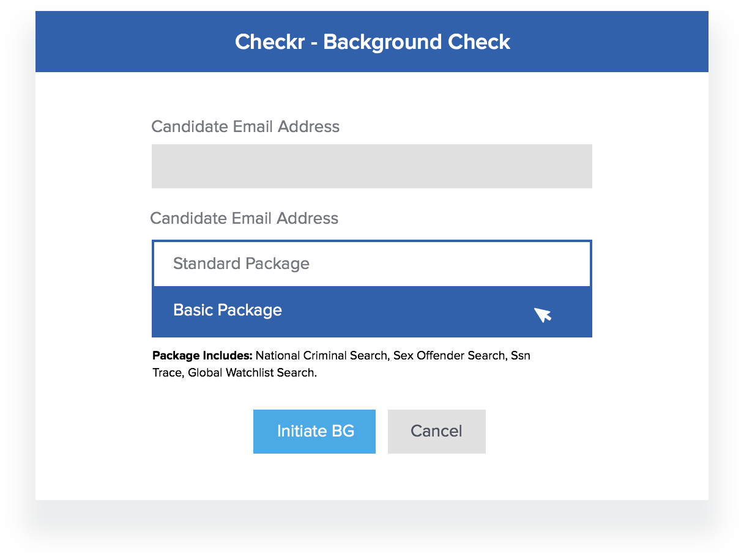Choose the Basic Package option

[x=371, y=311]
